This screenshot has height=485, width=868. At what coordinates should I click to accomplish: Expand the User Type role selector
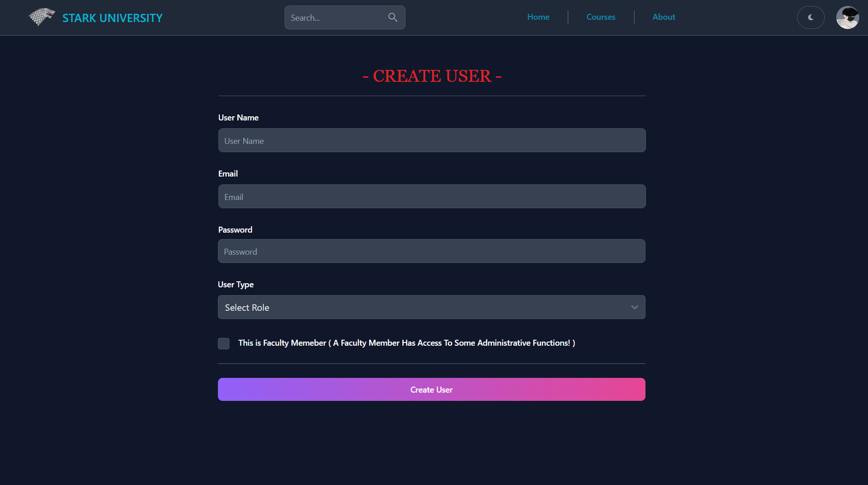(431, 307)
